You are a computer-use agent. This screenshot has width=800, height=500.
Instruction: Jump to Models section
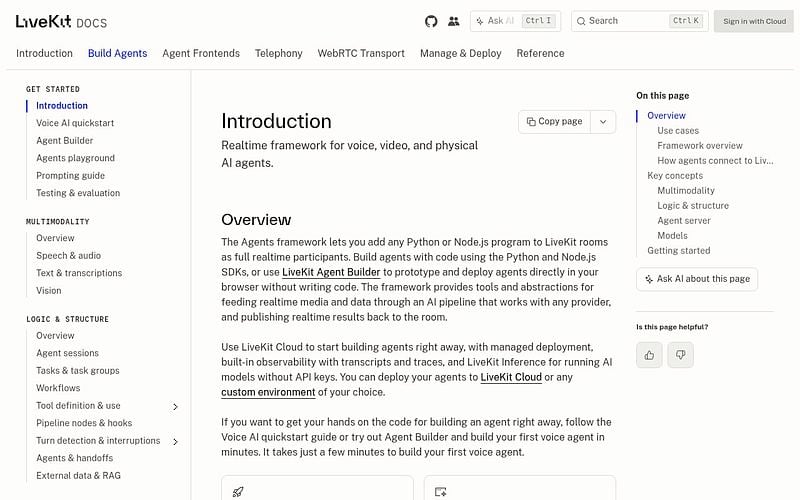[672, 236]
